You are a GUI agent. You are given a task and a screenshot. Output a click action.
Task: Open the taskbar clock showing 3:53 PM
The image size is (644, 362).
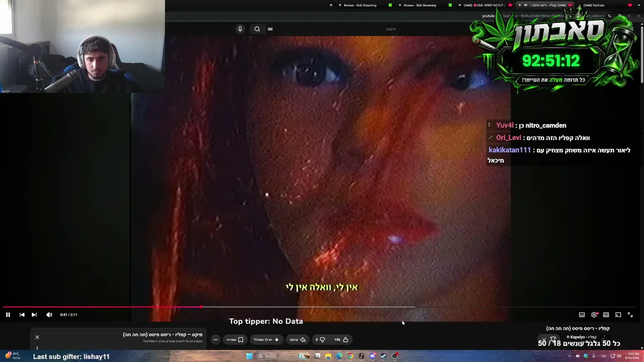[x=633, y=356]
